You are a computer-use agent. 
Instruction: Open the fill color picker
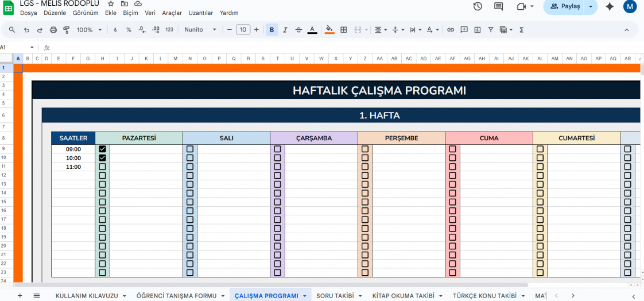click(x=329, y=30)
